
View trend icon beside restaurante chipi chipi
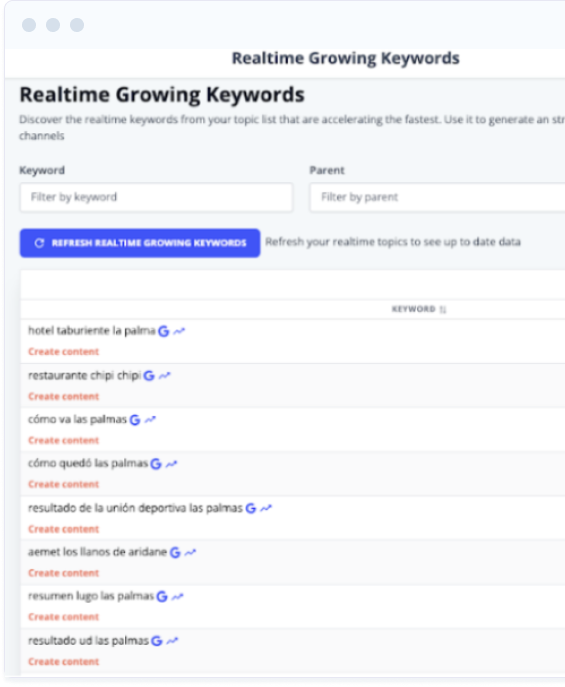164,376
